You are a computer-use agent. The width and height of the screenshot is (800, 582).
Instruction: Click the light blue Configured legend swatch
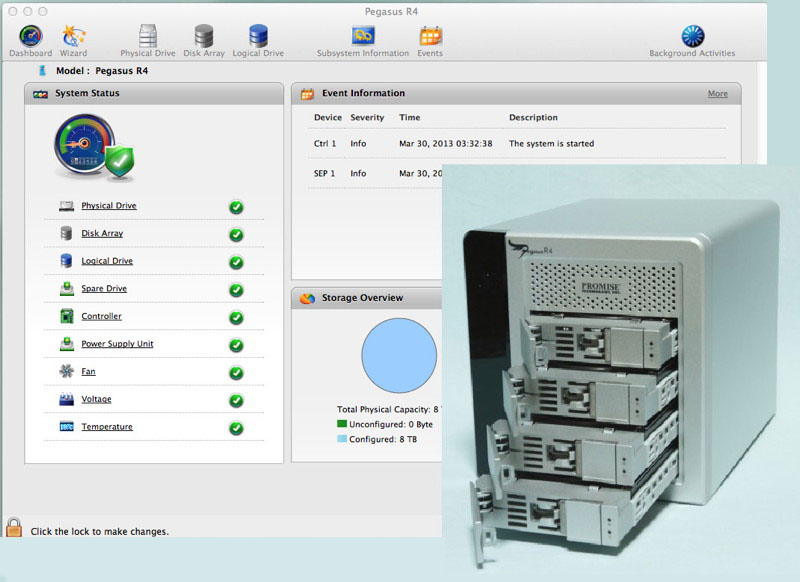pos(342,438)
